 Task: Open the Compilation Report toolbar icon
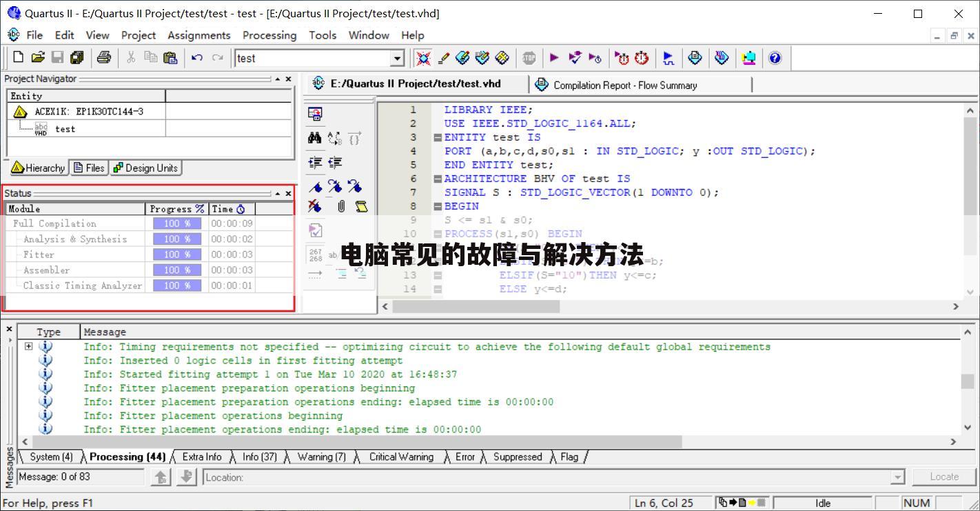(x=695, y=58)
